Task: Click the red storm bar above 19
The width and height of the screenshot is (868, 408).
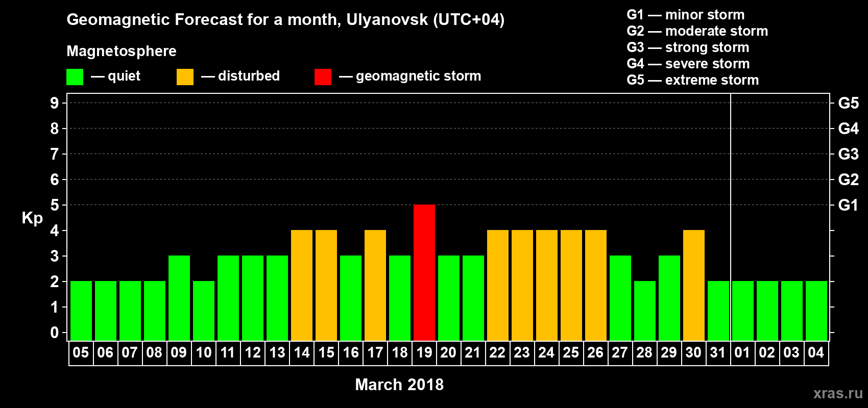Action: (424, 272)
